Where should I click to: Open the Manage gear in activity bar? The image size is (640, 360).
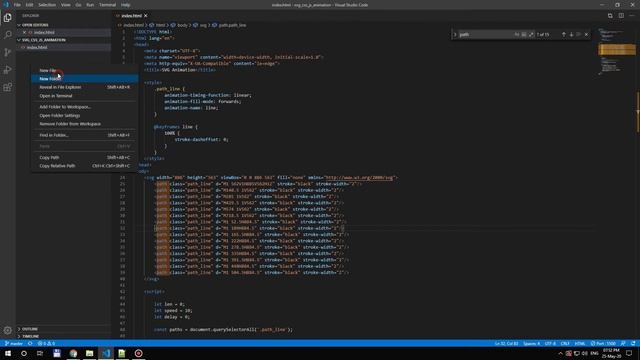pos(7,330)
